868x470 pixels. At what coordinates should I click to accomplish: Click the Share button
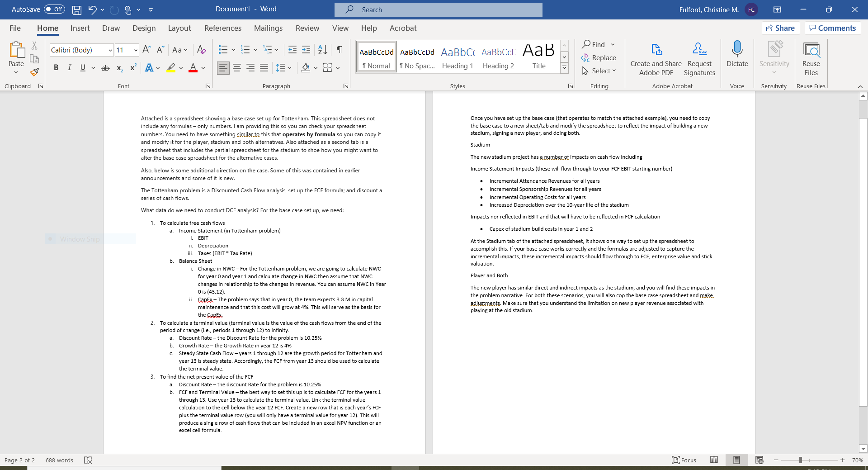pos(781,28)
